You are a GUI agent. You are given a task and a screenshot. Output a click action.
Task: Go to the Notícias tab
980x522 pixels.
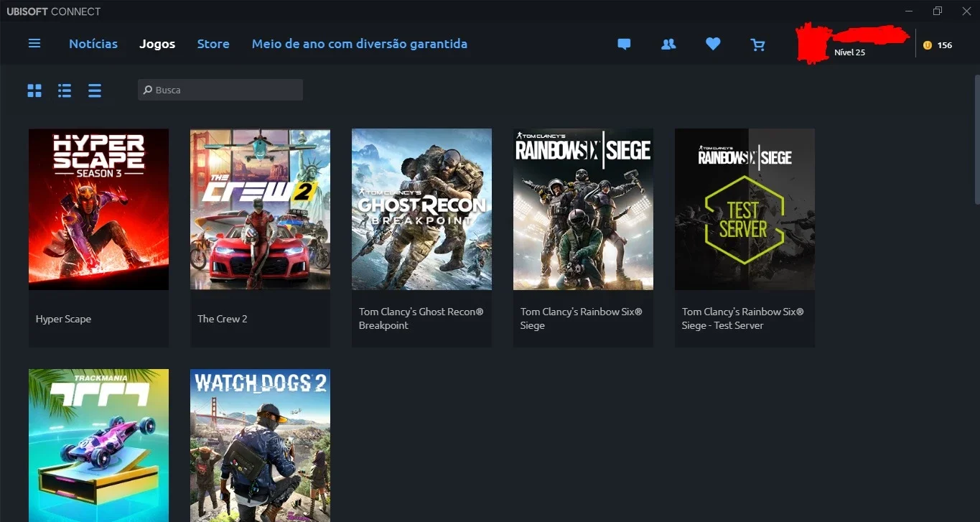93,44
